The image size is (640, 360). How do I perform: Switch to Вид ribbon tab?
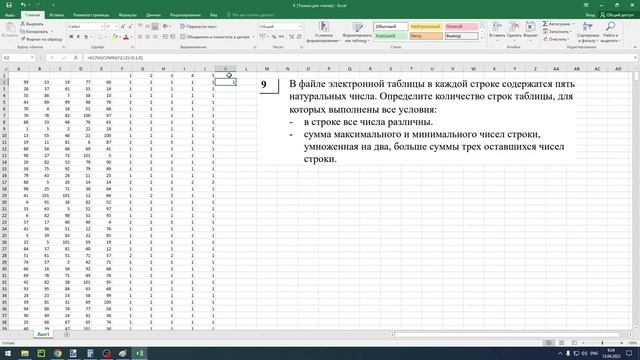click(213, 15)
